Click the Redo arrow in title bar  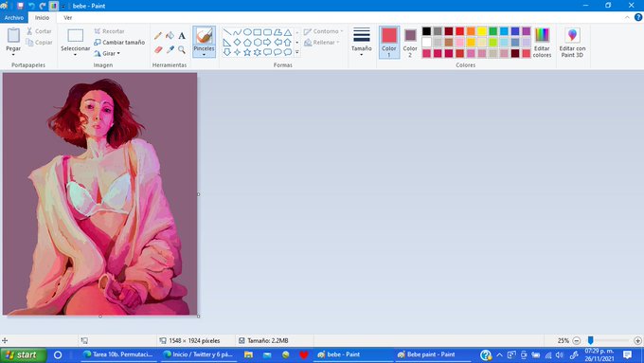coord(43,6)
